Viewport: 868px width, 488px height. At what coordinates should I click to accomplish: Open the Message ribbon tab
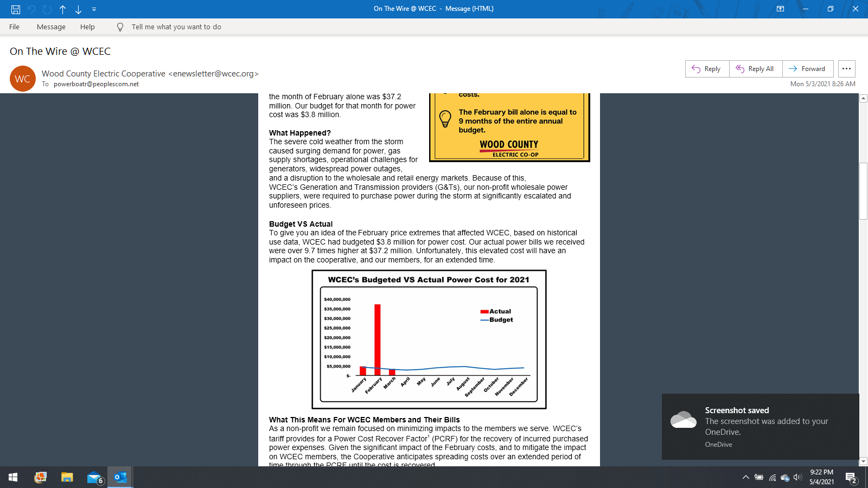pos(51,27)
